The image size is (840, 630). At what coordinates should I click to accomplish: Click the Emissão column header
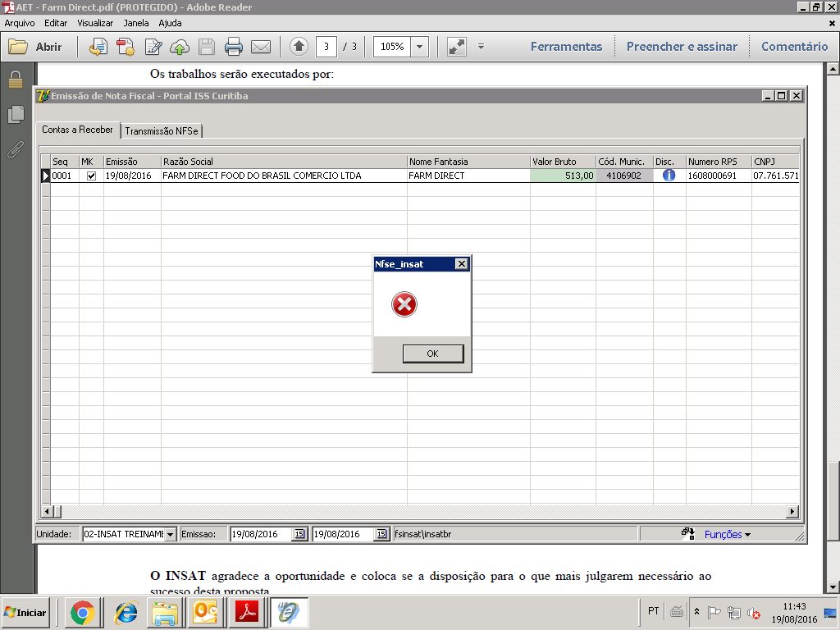tap(132, 162)
